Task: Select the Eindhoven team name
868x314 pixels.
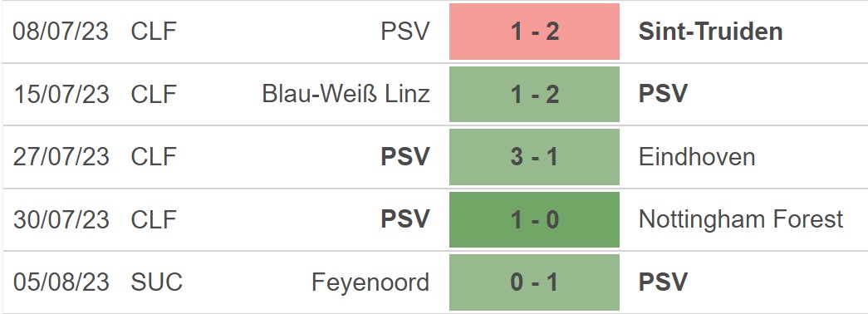Action: [697, 157]
